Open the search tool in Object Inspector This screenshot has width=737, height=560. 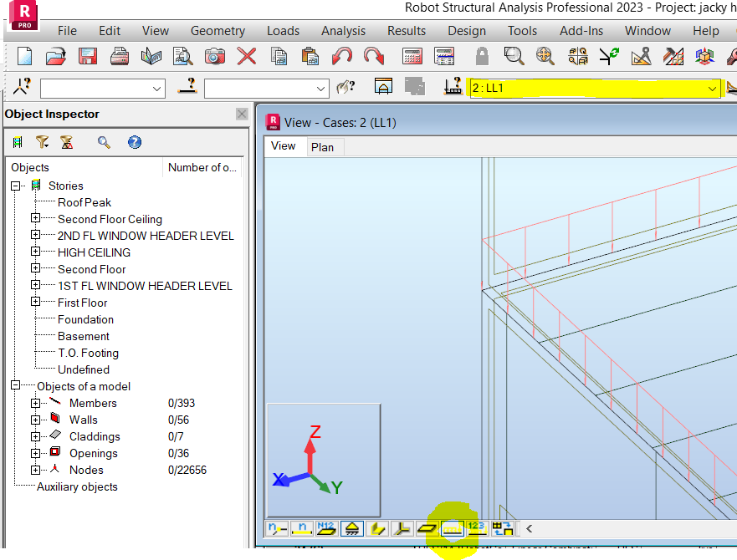104,141
